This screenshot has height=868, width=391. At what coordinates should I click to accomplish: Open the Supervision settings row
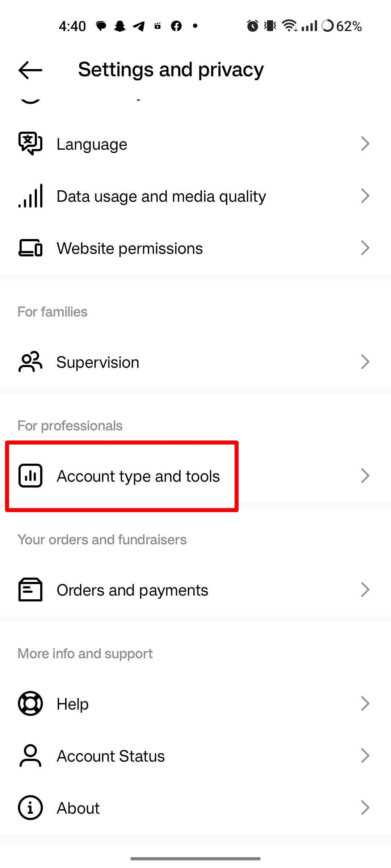(195, 362)
